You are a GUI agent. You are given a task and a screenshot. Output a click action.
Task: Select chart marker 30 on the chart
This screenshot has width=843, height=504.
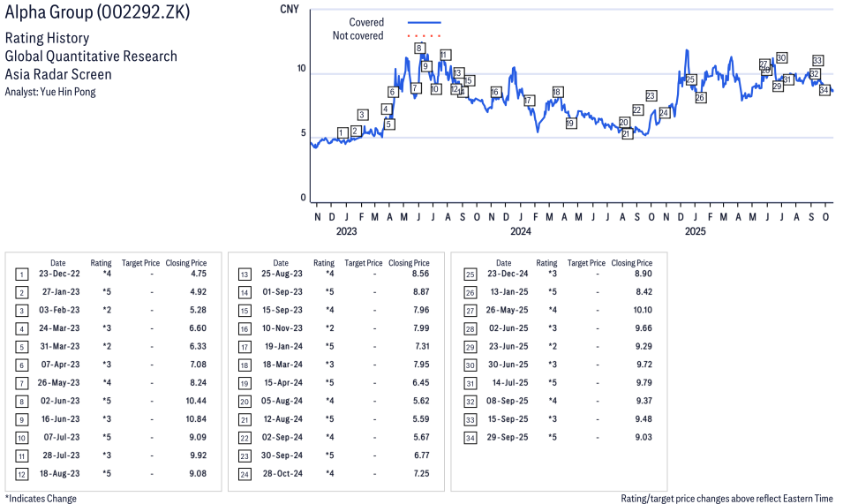pyautogui.click(x=781, y=57)
